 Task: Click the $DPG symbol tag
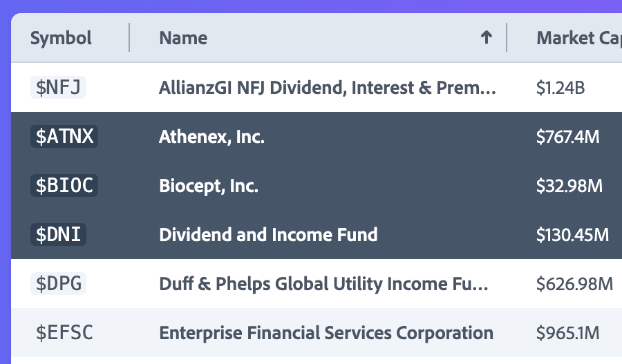pyautogui.click(x=58, y=284)
